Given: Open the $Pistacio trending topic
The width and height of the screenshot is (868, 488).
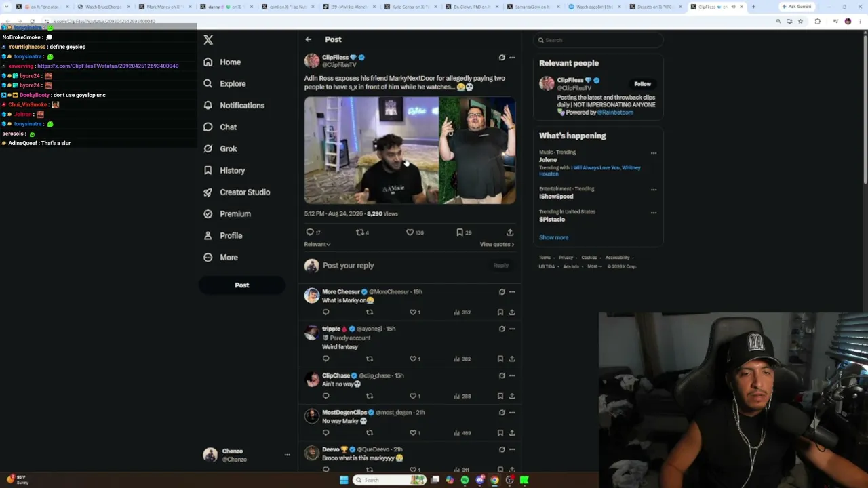Looking at the screenshot, I should click(552, 220).
